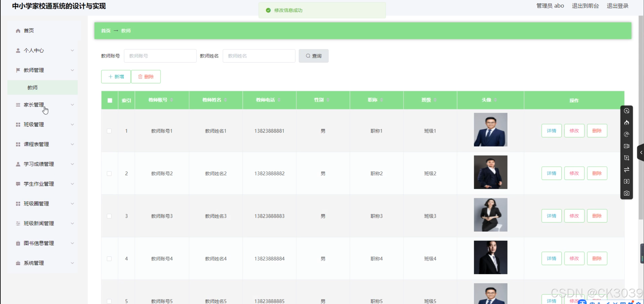Viewport: 644px width, 304px height.
Task: Check the box for row 1 teacher
Action: 109,131
